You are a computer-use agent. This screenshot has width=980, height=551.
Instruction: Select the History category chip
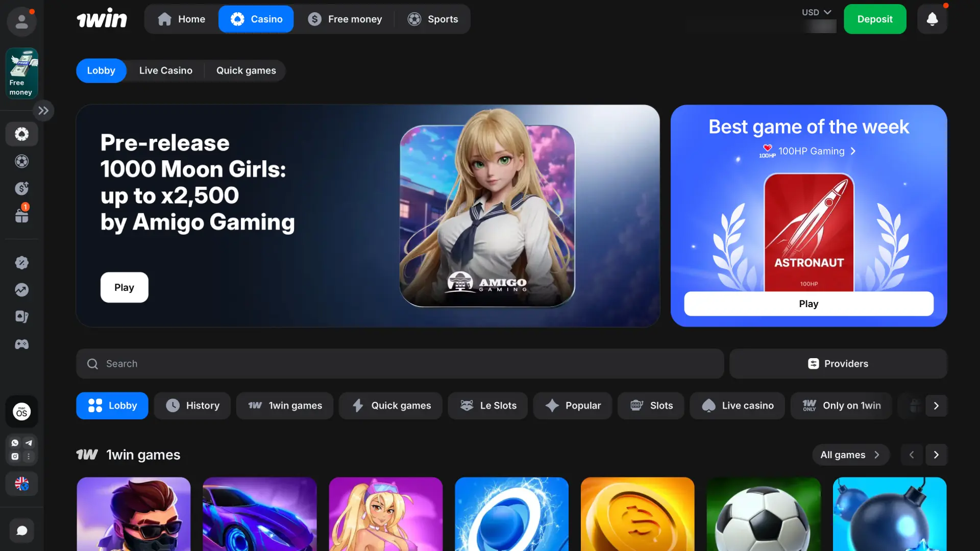click(x=192, y=406)
